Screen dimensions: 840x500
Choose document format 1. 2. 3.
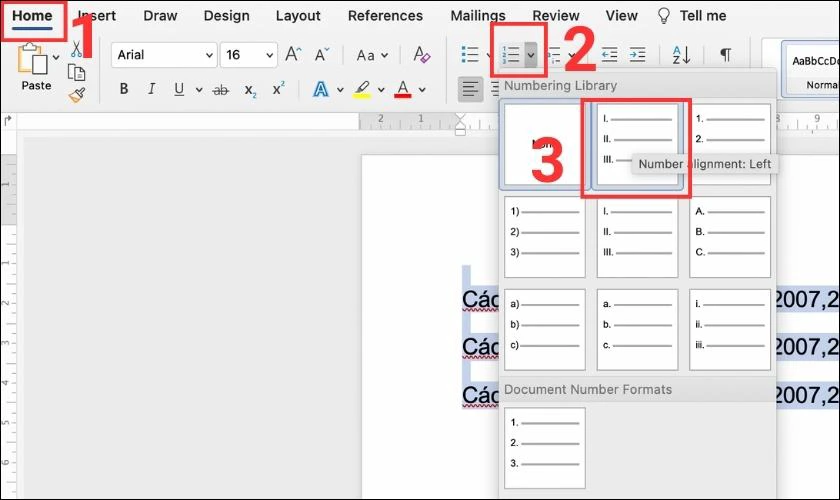pyautogui.click(x=544, y=448)
